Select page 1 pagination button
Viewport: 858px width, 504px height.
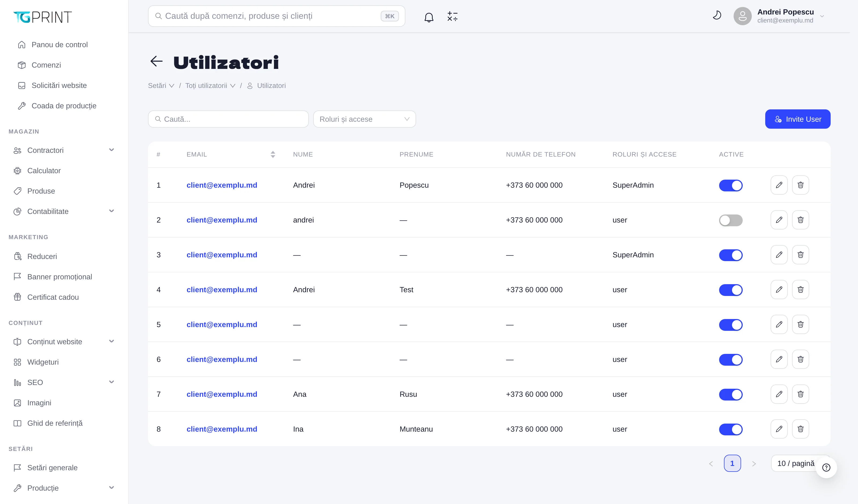click(732, 464)
